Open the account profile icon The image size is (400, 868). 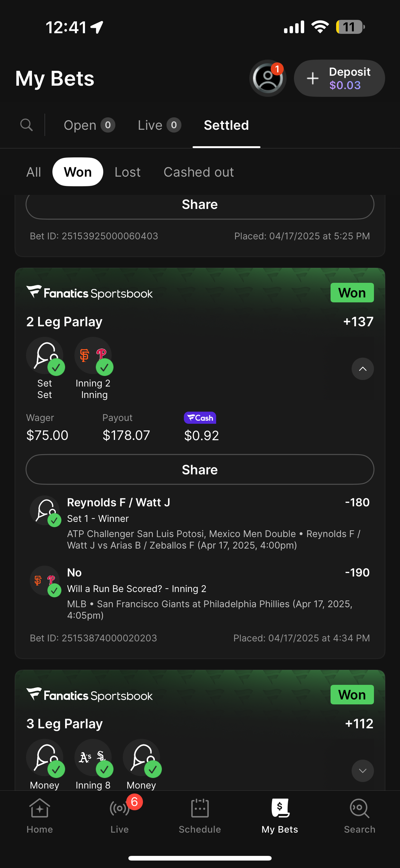pos(268,78)
